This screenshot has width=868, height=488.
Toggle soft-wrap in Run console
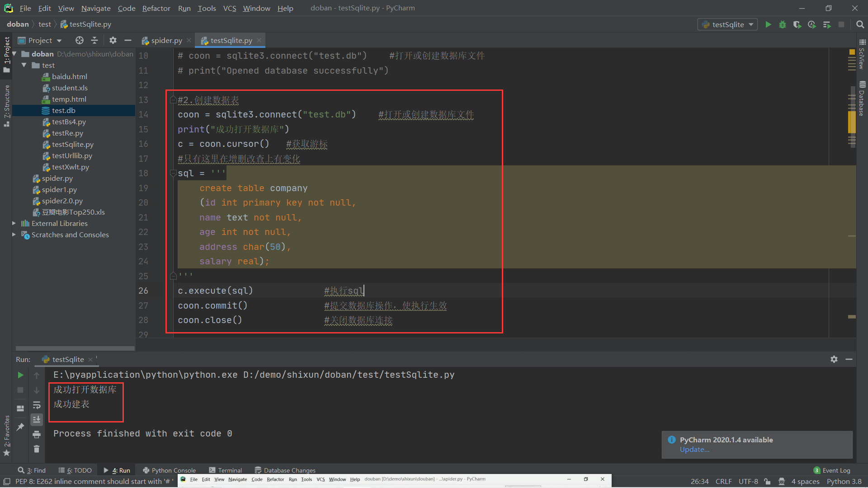[x=37, y=405]
